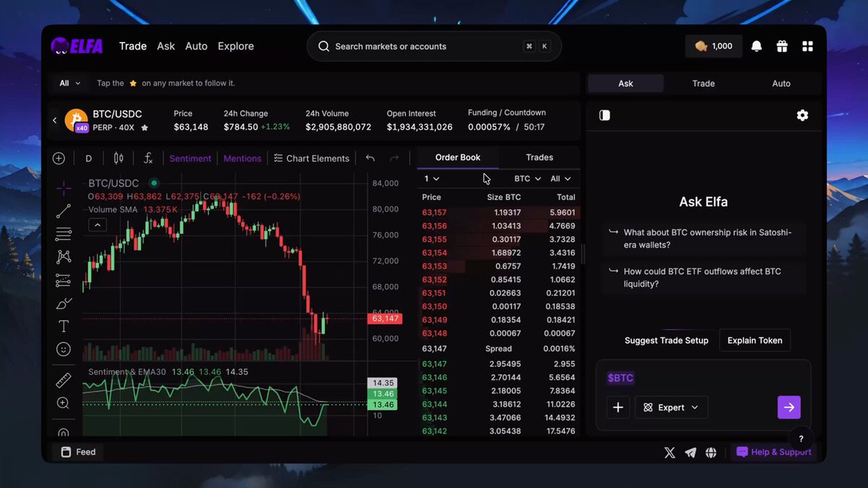The width and height of the screenshot is (868, 488).
Task: Open the Telegram link
Action: tap(691, 453)
